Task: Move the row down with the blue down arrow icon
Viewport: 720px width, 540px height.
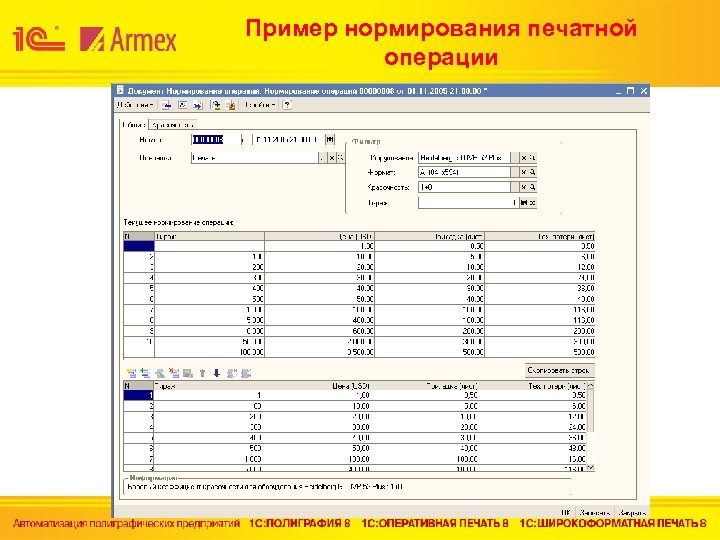Action: tap(217, 373)
